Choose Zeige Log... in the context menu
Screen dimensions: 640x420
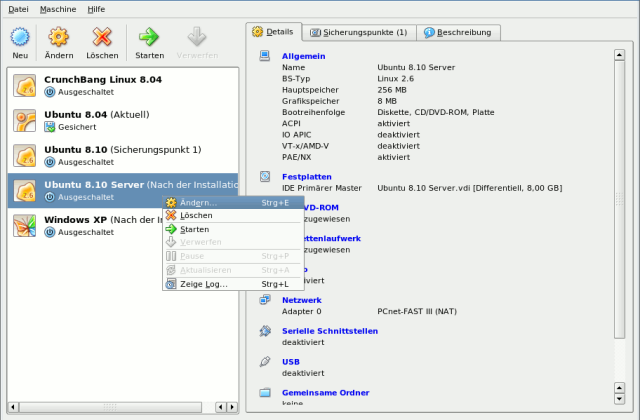pyautogui.click(x=233, y=284)
